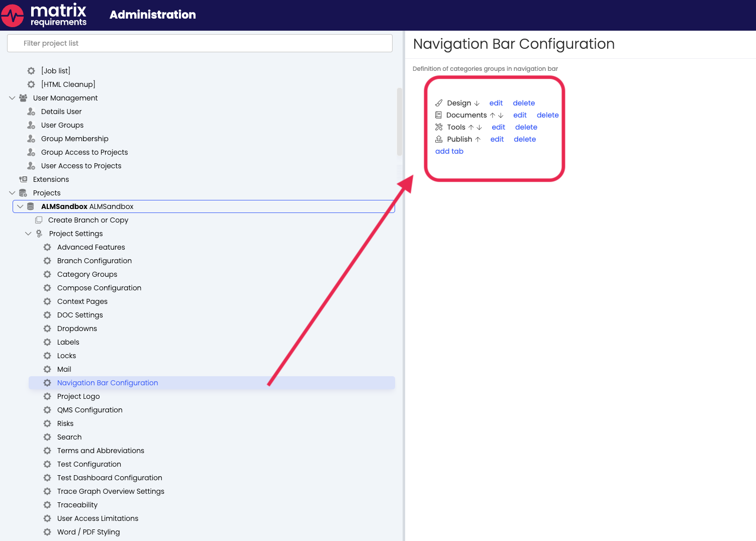This screenshot has height=541, width=756.
Task: Click the user icon beside Details User
Action: (x=31, y=112)
